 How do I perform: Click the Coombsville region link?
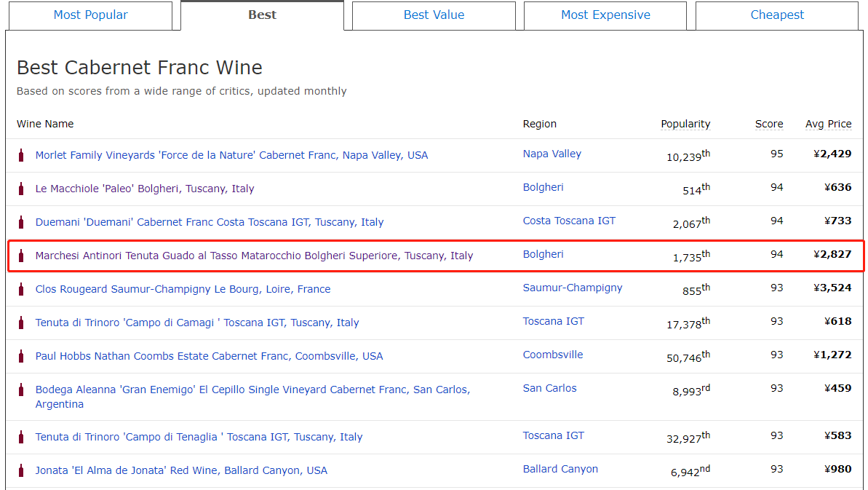click(x=553, y=355)
